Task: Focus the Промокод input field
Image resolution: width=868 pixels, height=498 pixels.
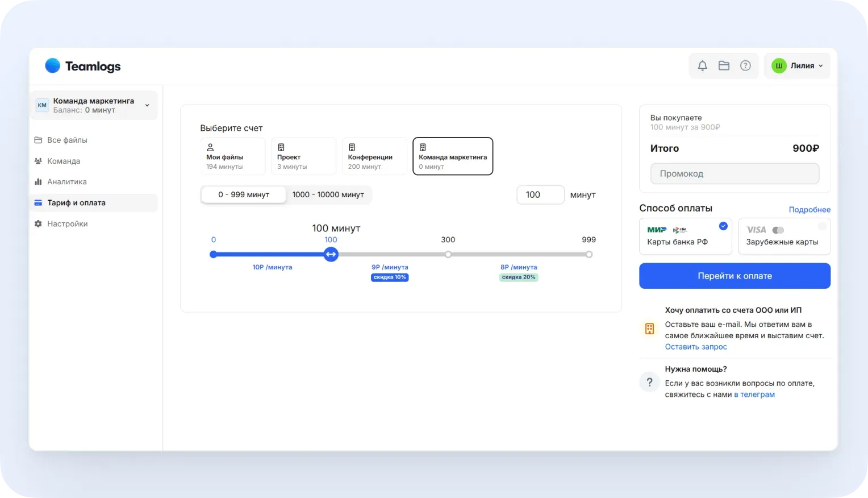Action: [x=735, y=173]
